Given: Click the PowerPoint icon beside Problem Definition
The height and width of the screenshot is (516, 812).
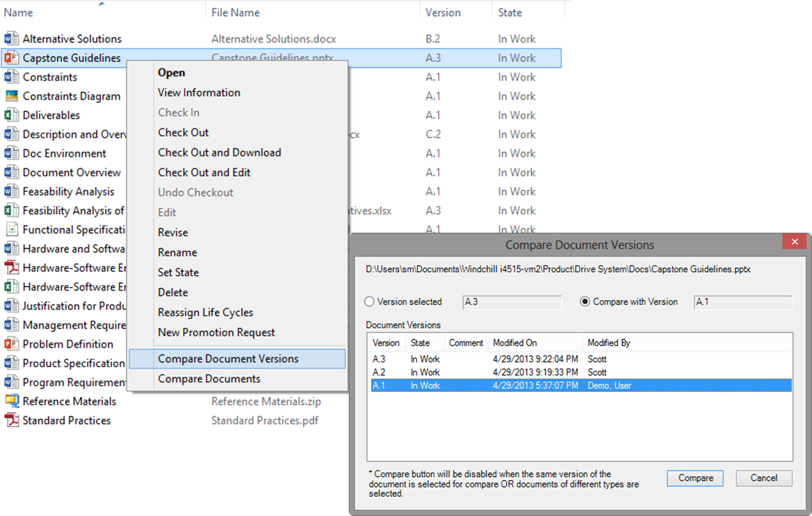Looking at the screenshot, I should pyautogui.click(x=12, y=344).
